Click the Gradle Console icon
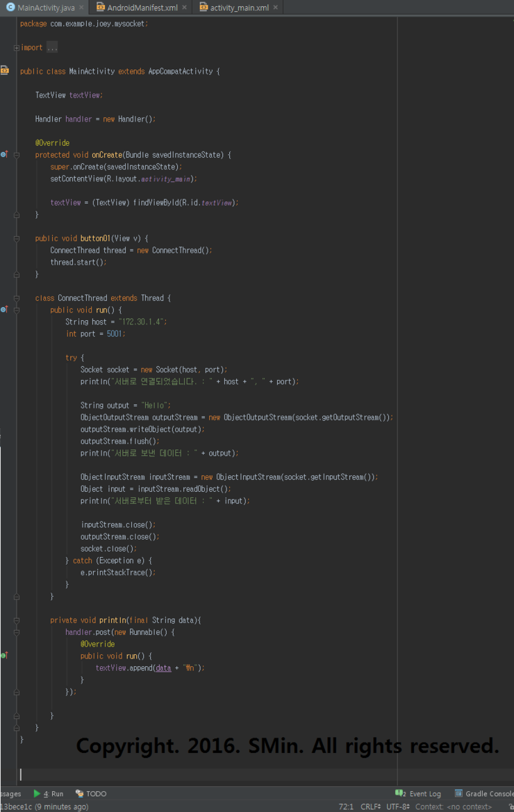This screenshot has width=514, height=812. pyautogui.click(x=458, y=793)
